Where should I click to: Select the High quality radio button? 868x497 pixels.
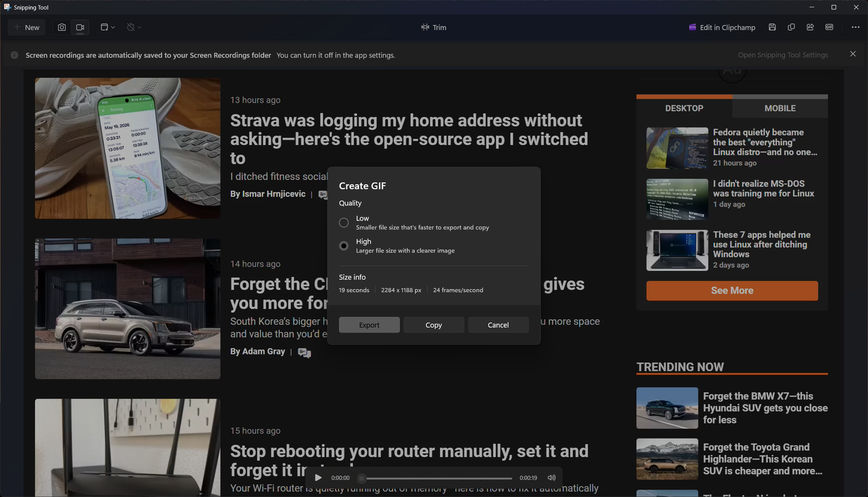tap(344, 246)
